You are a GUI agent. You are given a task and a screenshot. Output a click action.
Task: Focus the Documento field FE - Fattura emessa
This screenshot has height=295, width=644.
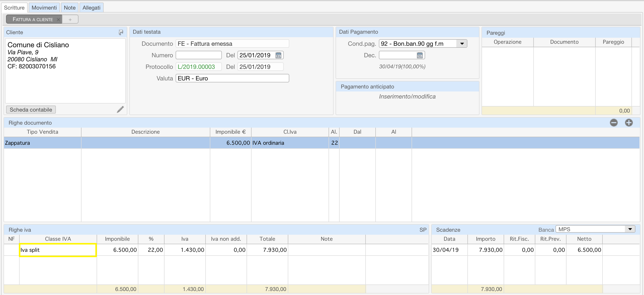tap(232, 44)
